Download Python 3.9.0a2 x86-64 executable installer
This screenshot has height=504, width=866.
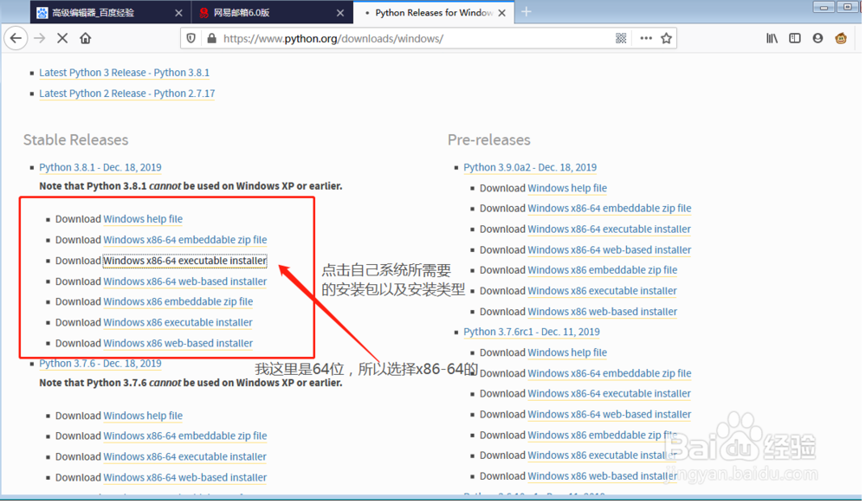(609, 229)
